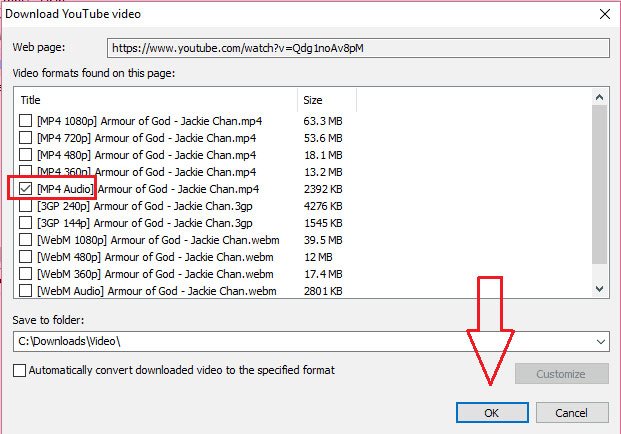Check the MP4 720p format checkbox
Image resolution: width=621 pixels, height=434 pixels.
click(25, 137)
